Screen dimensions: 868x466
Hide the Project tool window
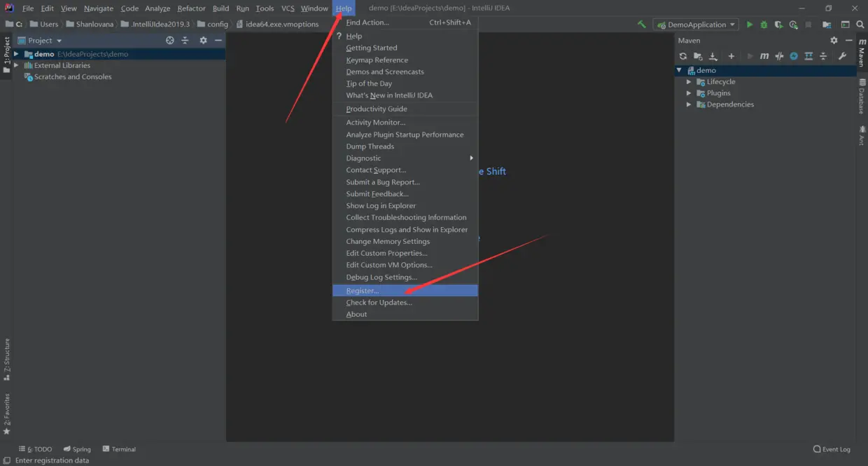218,41
